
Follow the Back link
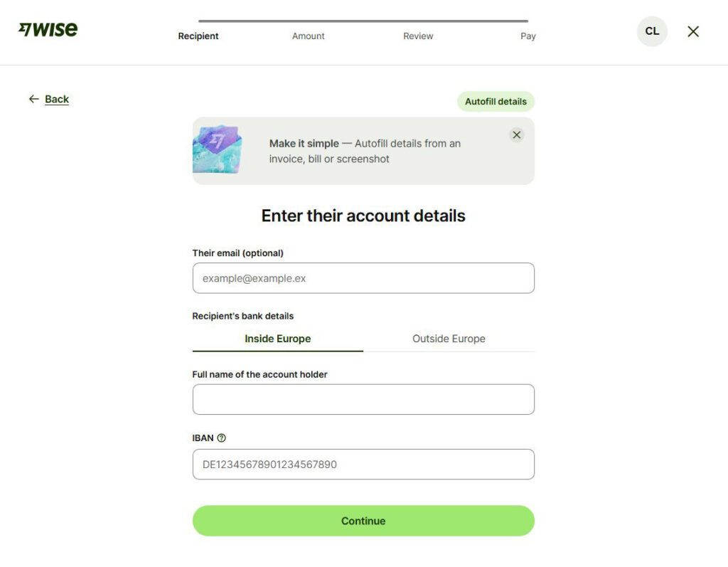click(x=57, y=99)
